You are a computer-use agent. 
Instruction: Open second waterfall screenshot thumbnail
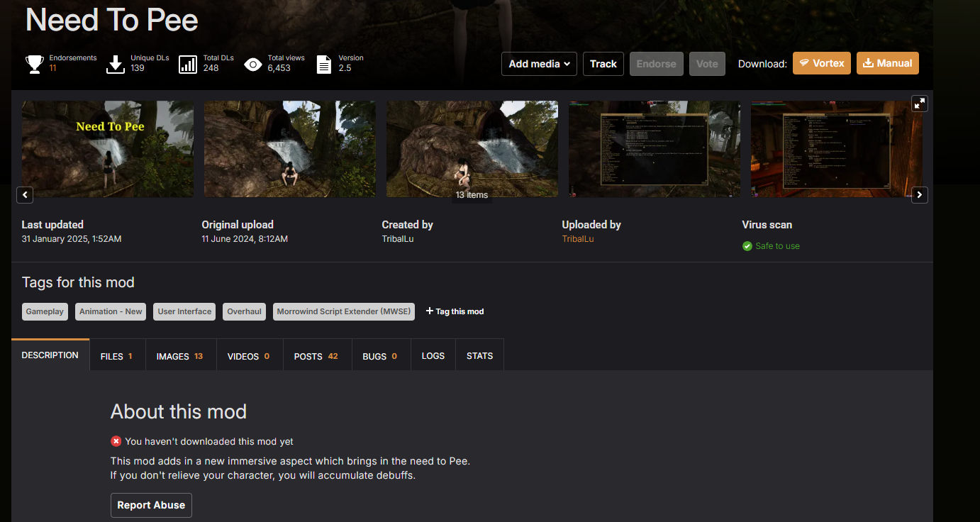tap(290, 149)
